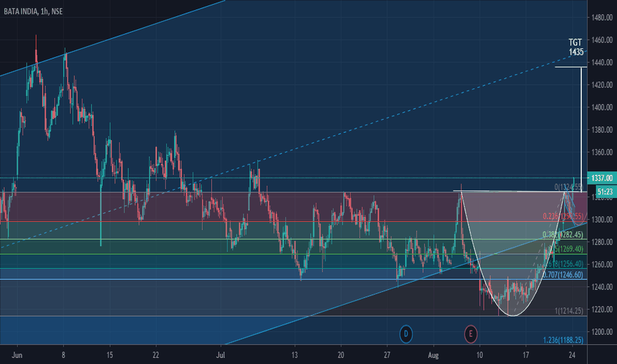Screen dimensions: 617x364
Task: Click the 1240.00 price axis label
Action: (602, 287)
